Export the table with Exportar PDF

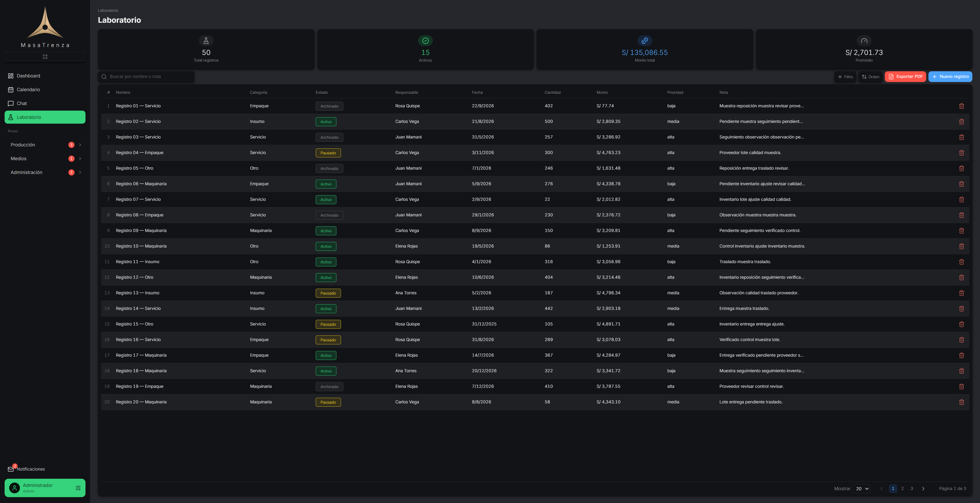tap(905, 77)
